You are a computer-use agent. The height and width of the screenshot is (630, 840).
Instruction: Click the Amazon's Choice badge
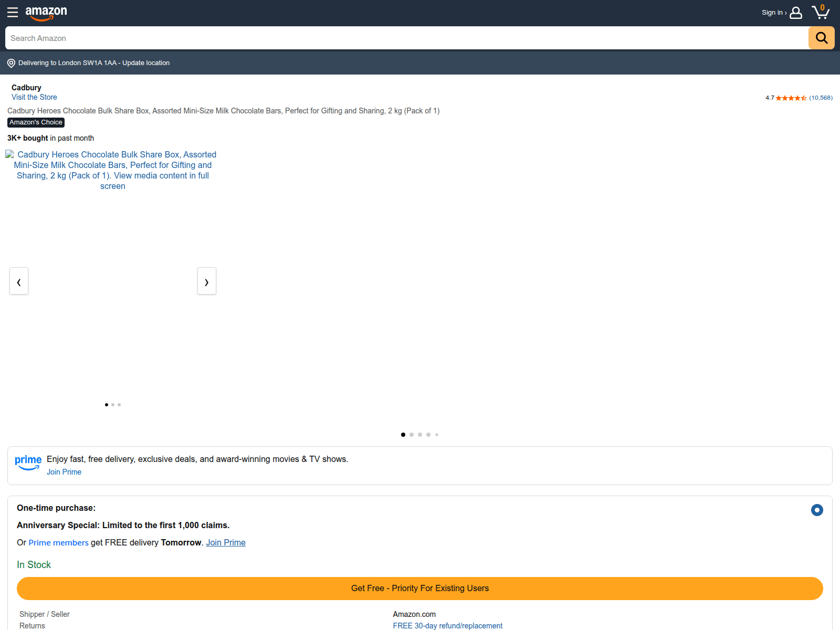(x=36, y=122)
